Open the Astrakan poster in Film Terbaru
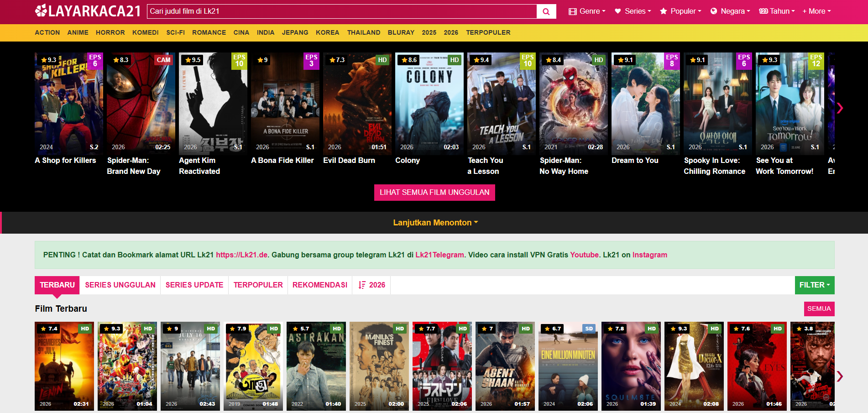Viewport: 868px width, 413px height. point(316,366)
